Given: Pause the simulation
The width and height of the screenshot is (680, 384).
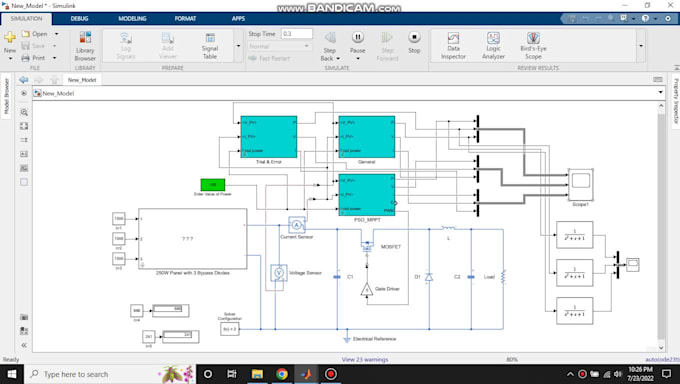Looking at the screenshot, I should click(357, 37).
